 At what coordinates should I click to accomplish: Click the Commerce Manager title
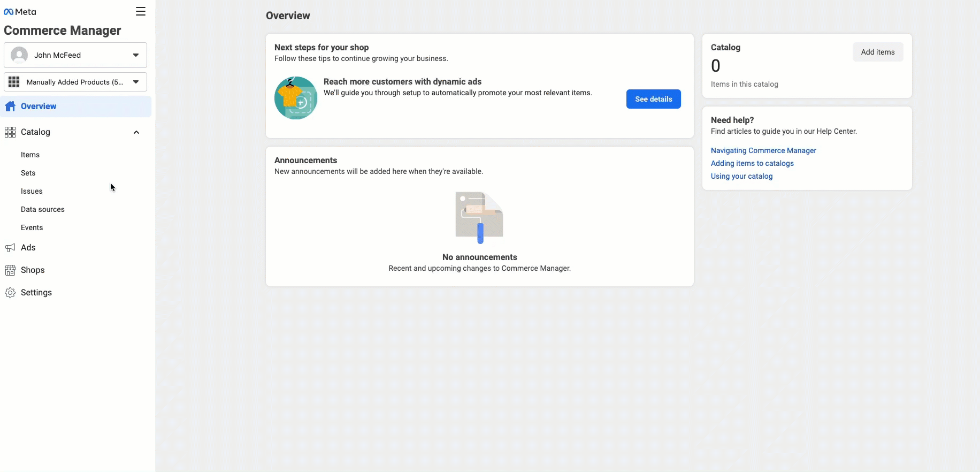(63, 31)
